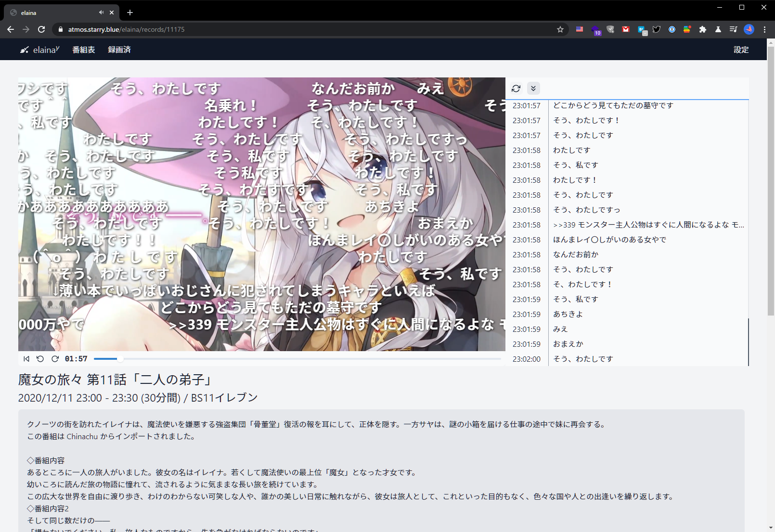This screenshot has height=532, width=775.
Task: Select the elaina browser tab
Action: tap(62, 13)
